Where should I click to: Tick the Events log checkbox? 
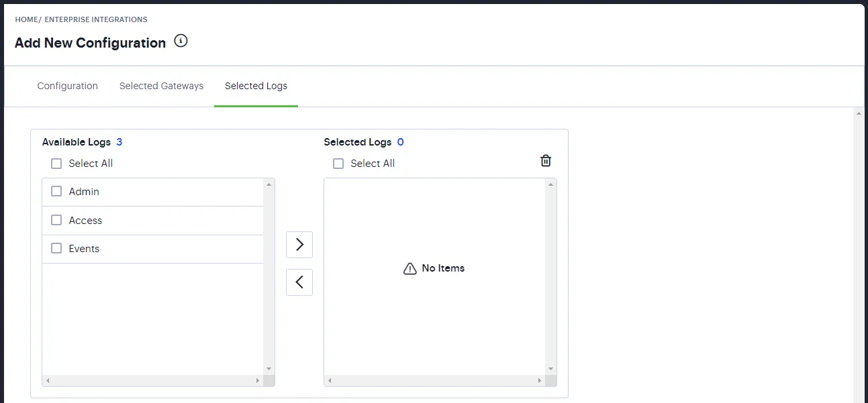click(56, 248)
